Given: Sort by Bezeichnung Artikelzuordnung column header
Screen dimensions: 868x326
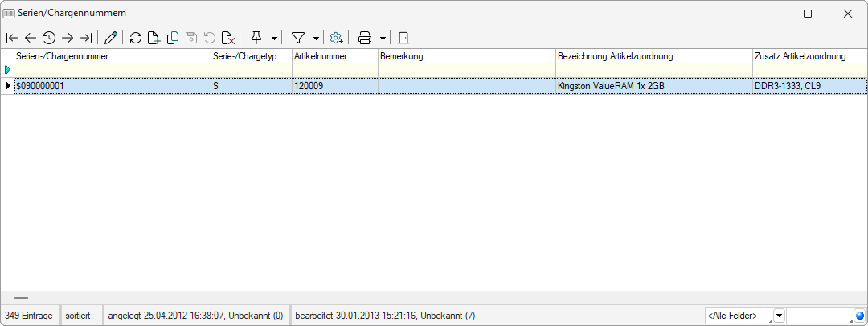Looking at the screenshot, I should [653, 56].
